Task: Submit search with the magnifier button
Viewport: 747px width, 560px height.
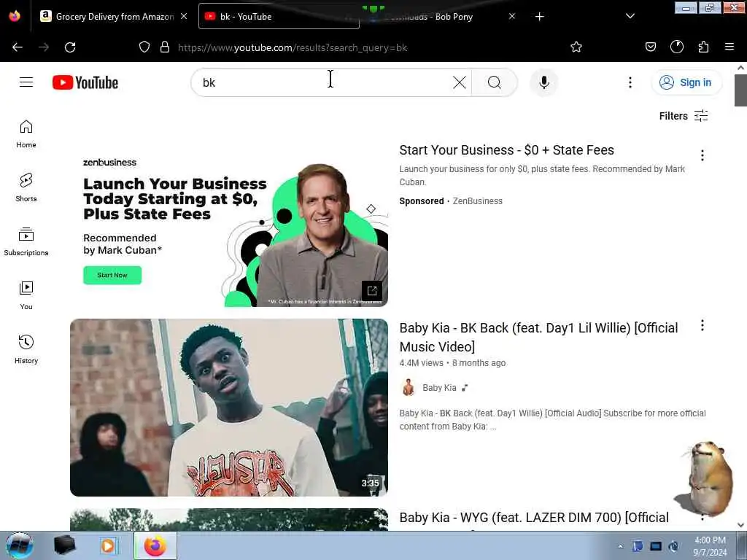Action: tap(495, 82)
